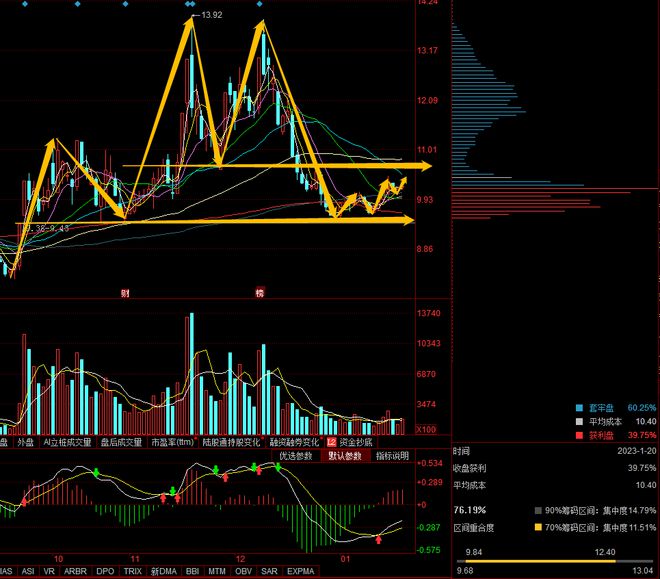Click 90%筹码区间 集中度14.79% text

coord(600,510)
